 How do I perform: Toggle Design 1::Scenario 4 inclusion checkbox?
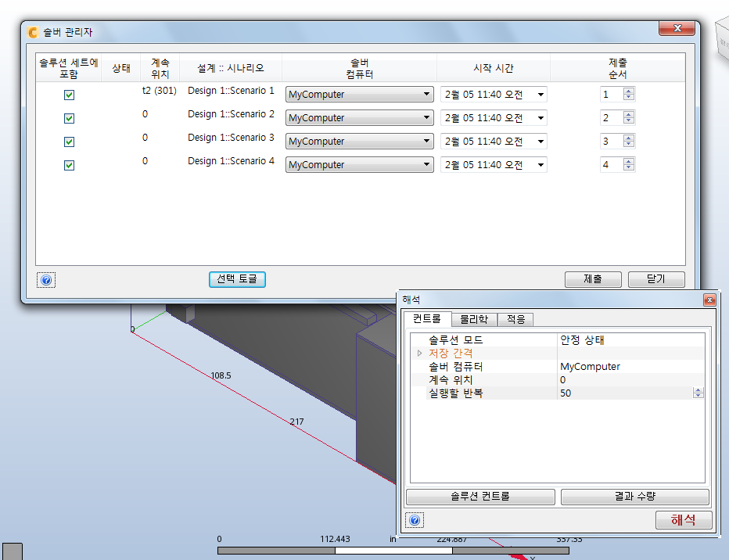click(69, 165)
